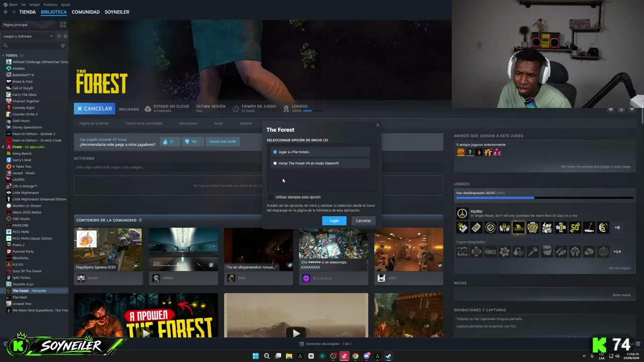Click the game settings gear icon
Image resolution: width=644 pixels, height=362 pixels.
611,109
